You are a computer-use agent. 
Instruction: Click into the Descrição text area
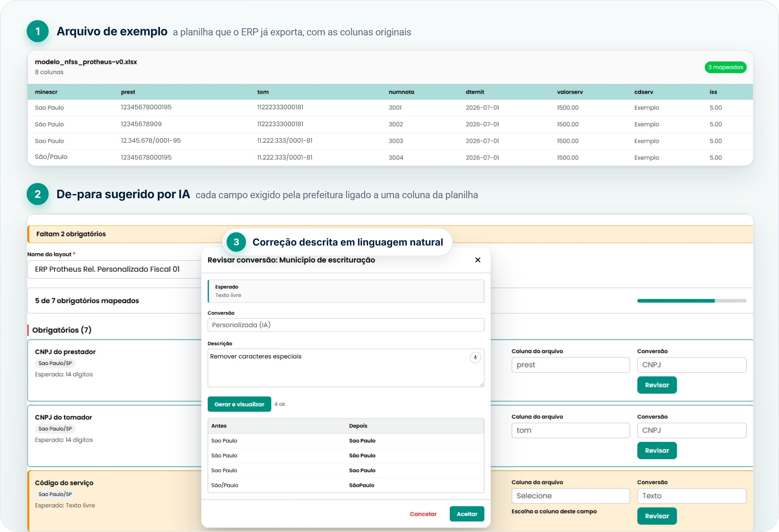tap(346, 368)
